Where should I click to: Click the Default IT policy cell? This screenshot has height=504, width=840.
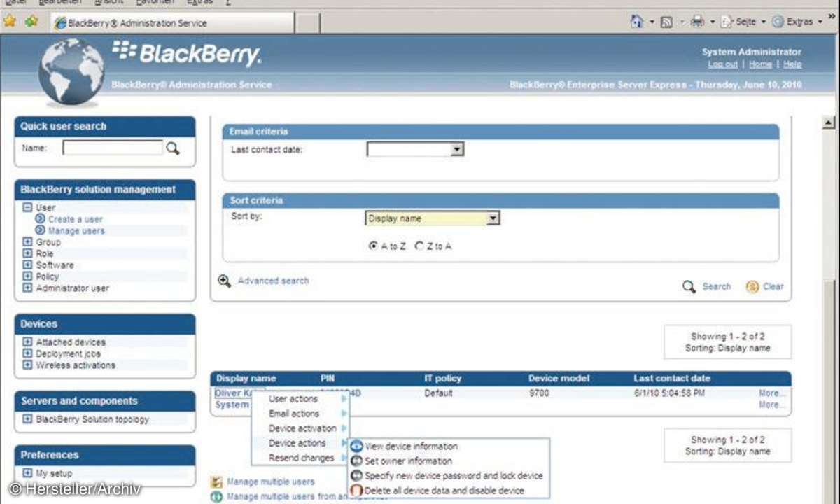438,393
